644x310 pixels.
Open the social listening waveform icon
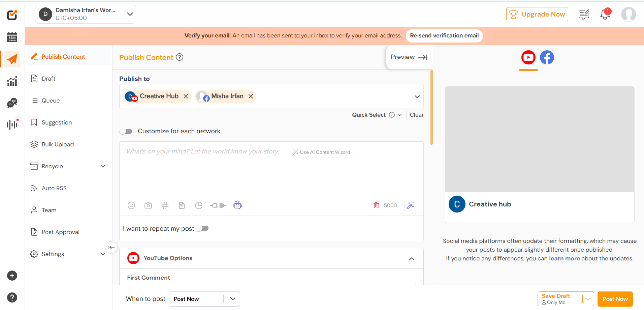click(x=12, y=124)
